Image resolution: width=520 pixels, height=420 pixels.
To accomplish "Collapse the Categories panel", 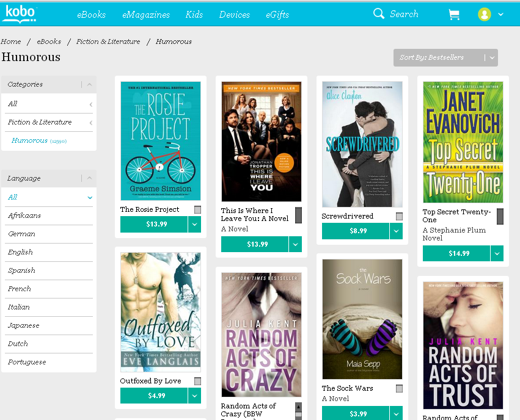I will click(89, 84).
